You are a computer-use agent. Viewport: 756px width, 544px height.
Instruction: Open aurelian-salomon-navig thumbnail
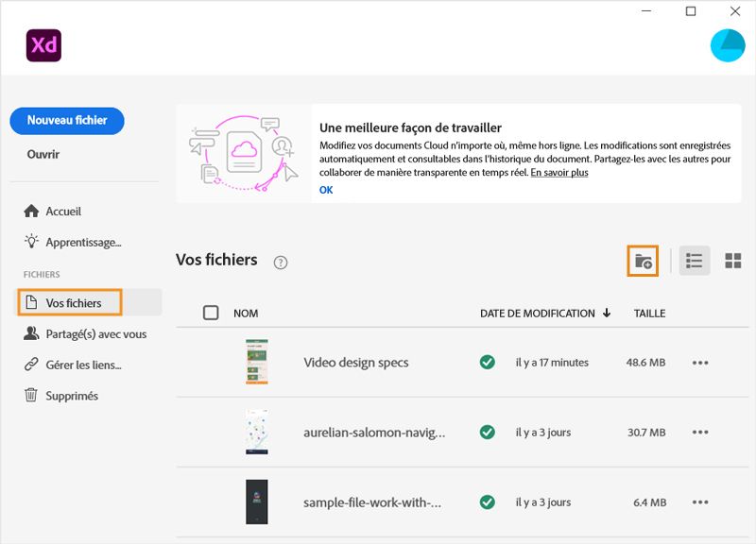click(x=256, y=432)
